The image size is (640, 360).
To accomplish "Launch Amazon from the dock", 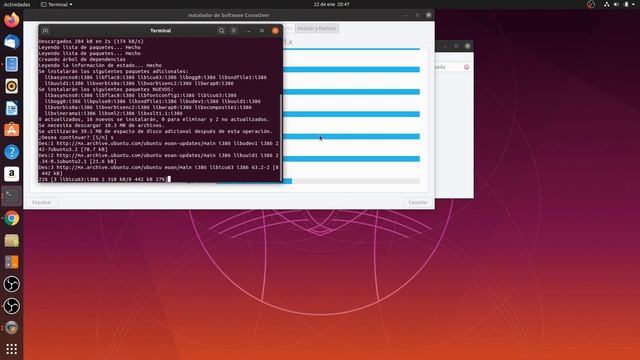I will (x=11, y=174).
